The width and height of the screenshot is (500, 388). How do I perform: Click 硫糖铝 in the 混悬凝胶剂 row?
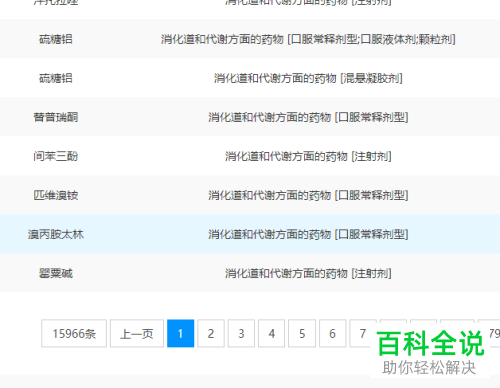[x=56, y=78]
